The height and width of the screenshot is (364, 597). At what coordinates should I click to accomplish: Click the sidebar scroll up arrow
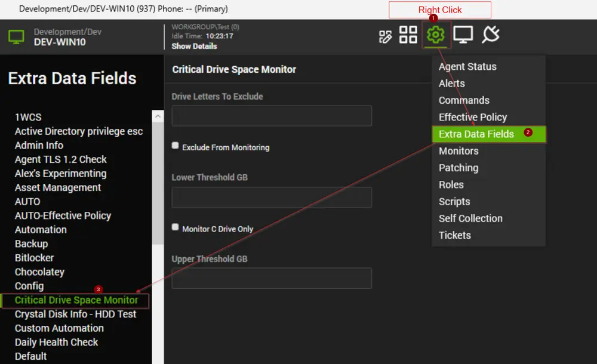tap(158, 116)
